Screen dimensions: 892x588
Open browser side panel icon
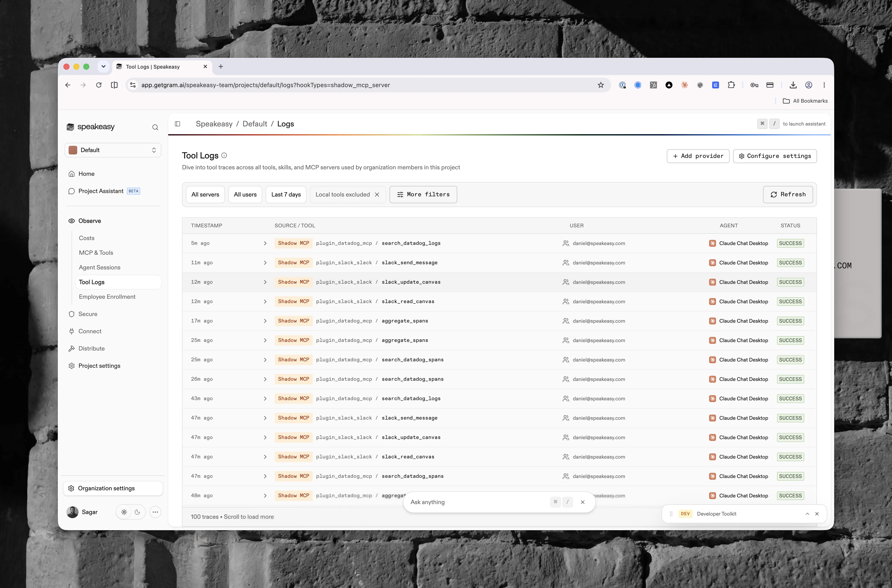[x=114, y=85]
